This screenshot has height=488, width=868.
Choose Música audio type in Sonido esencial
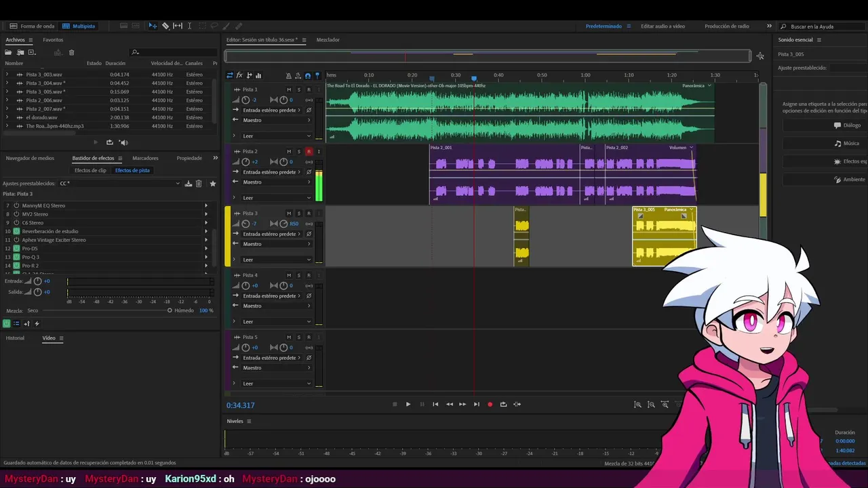825,143
